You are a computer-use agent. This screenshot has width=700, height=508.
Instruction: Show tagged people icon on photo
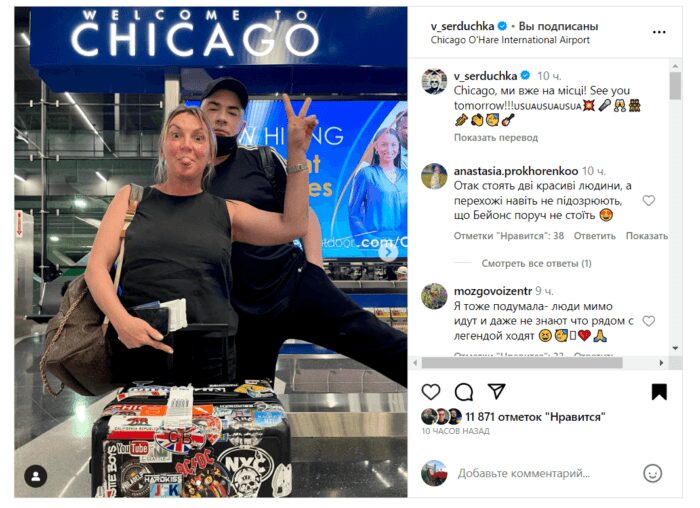[36, 476]
